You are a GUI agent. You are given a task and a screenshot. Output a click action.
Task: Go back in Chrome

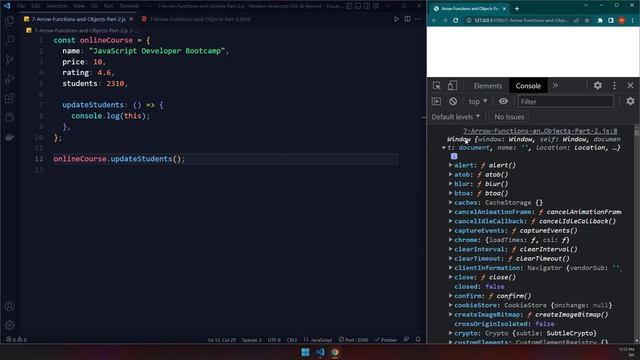(434, 20)
